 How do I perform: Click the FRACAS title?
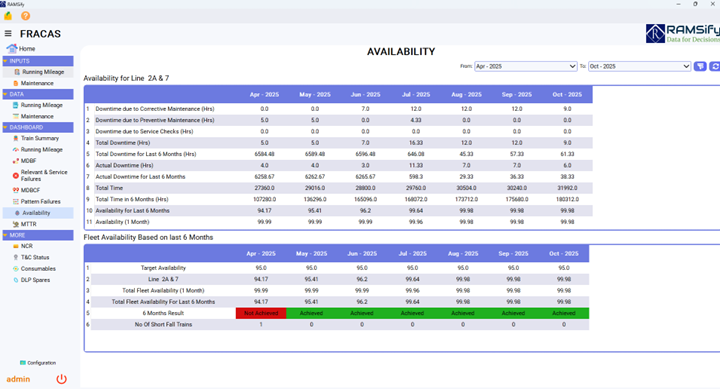[x=40, y=34]
